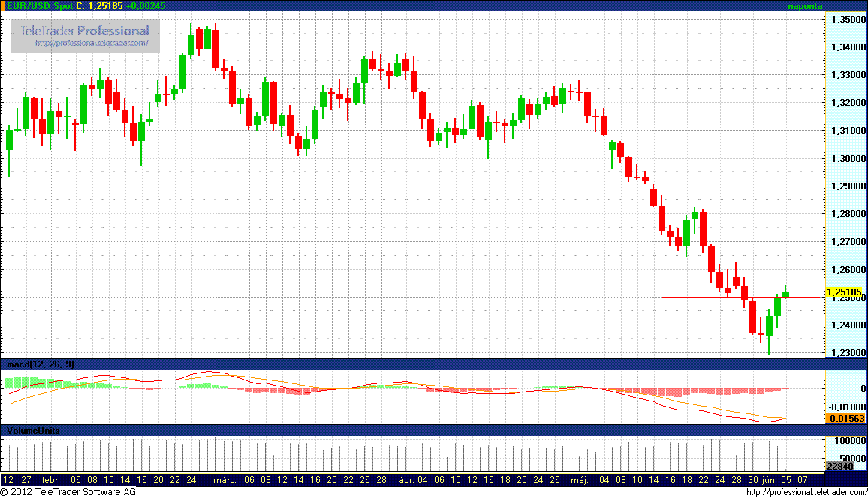The image size is (868, 499).
Task: Click the orange -0,01563 MACD value tag
Action: [x=845, y=418]
